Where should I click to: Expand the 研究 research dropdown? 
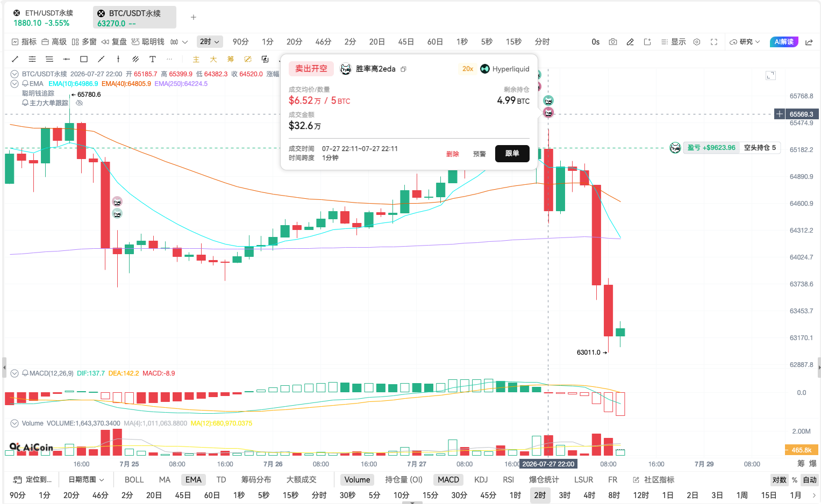click(x=745, y=42)
